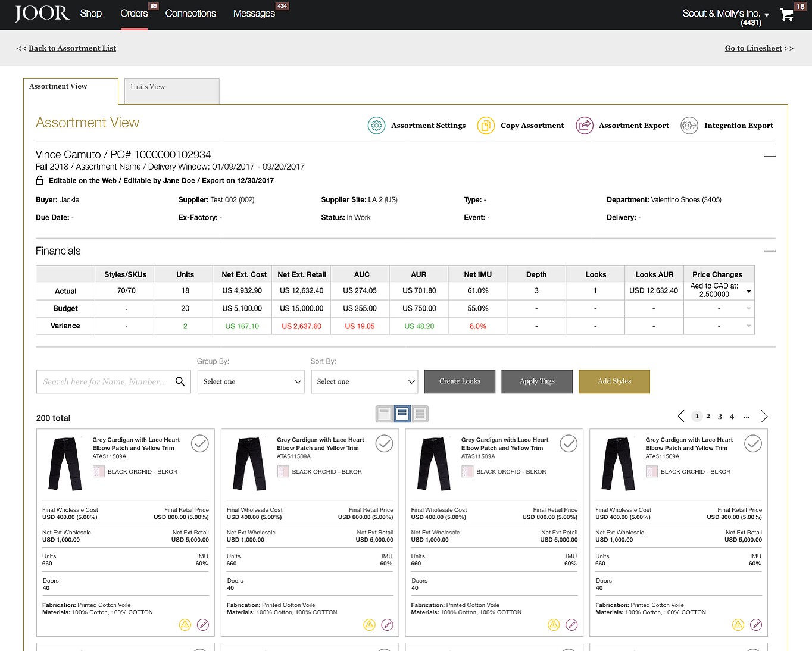Viewport: 812px width, 651px height.
Task: Click edit pencil icon on first product card
Action: [203, 624]
